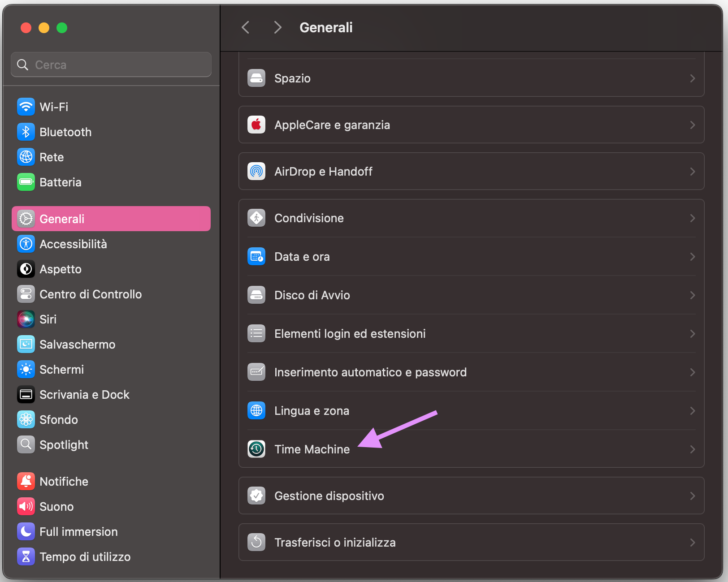The height and width of the screenshot is (582, 728).
Task: Click the Data e ora calendar icon
Action: [256, 256]
